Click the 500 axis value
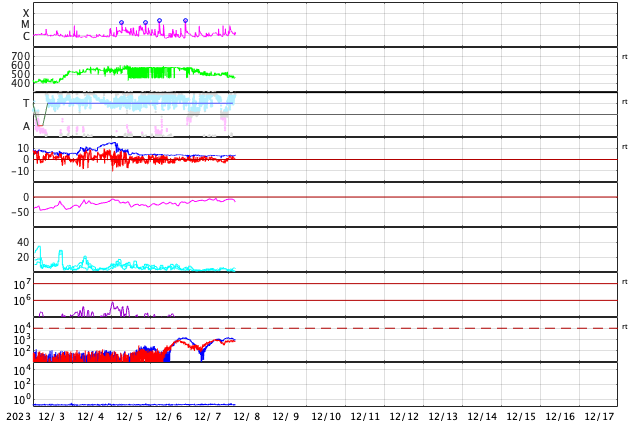 tap(21, 74)
